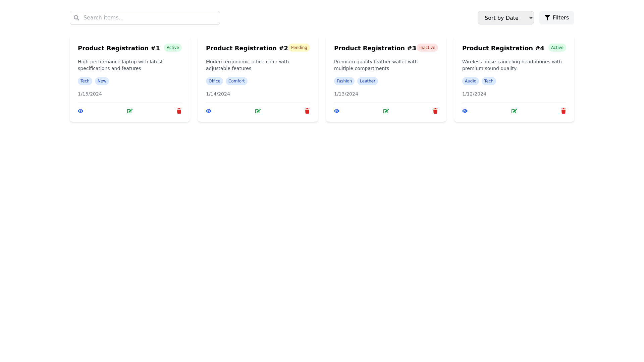Click the Filters button
Viewport: 644px width, 362px height.
coord(556,17)
